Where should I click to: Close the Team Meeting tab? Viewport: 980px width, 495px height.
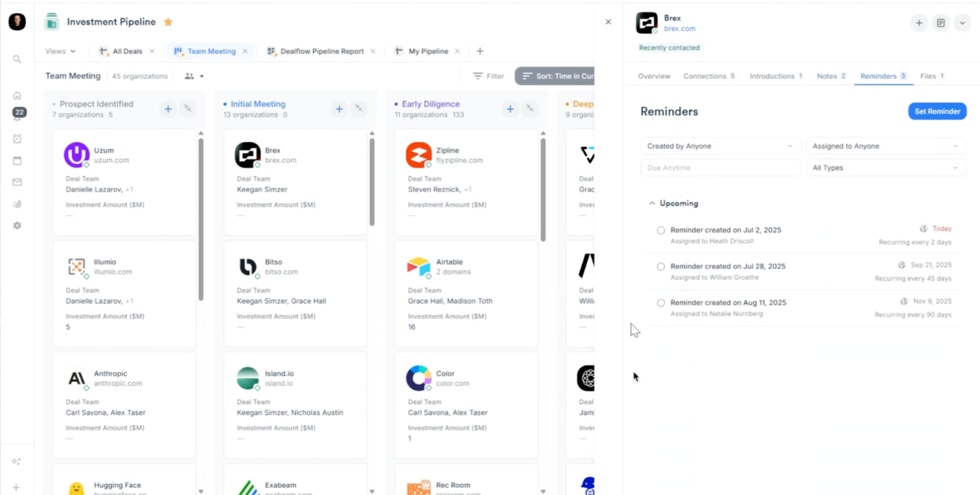[x=245, y=51]
